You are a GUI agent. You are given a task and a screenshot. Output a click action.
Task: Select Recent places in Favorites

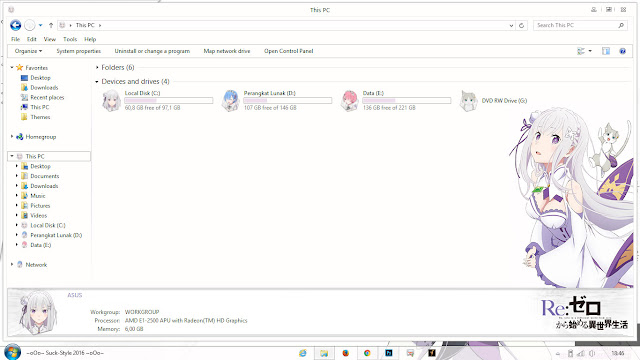click(x=47, y=97)
